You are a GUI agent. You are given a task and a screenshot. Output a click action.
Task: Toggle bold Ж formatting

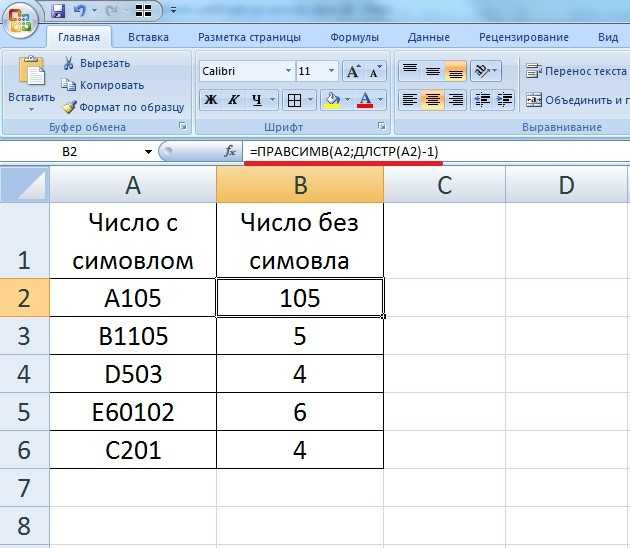tap(211, 99)
